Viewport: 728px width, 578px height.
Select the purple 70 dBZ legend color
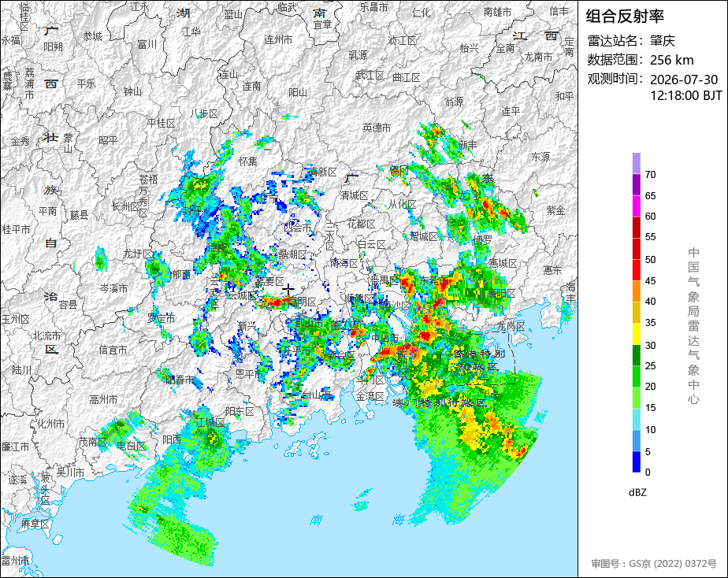(636, 163)
